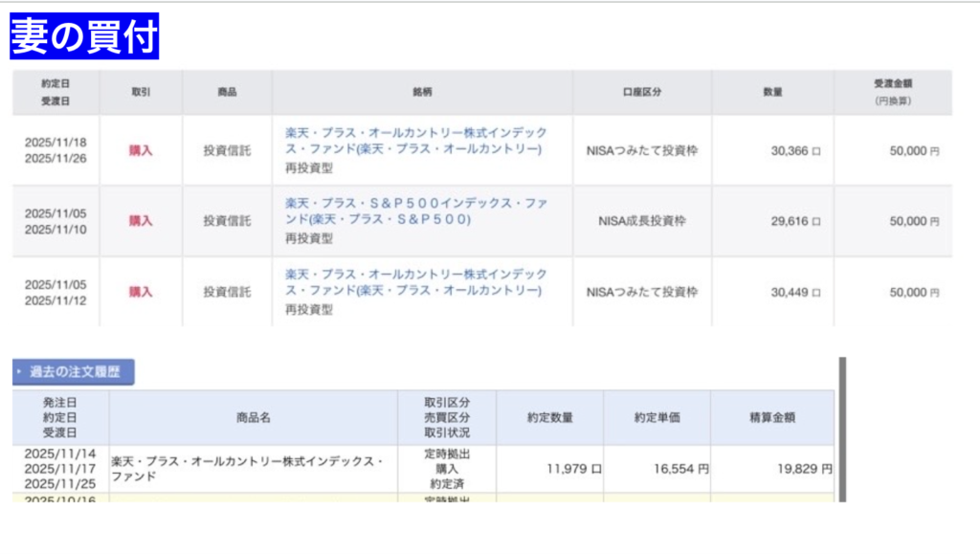Screen dimensions: 980x554
Task: Expand the 過去の注文履歴 arrow icon
Action: [19, 372]
